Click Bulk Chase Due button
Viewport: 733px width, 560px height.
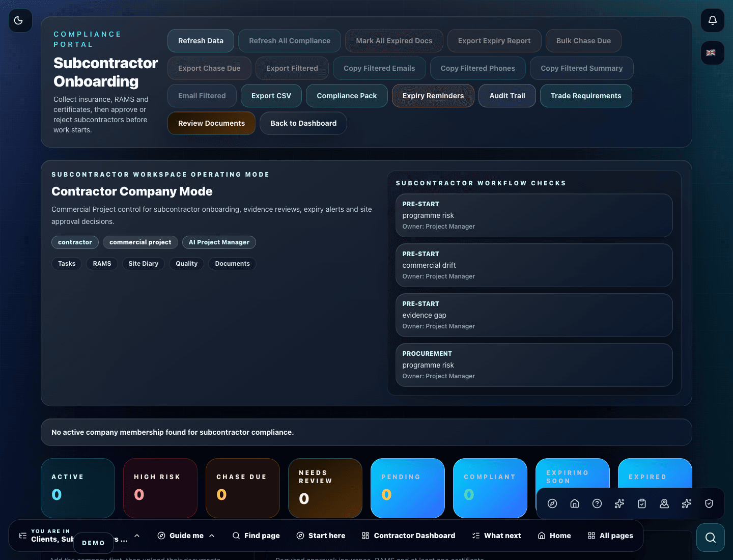[583, 41]
